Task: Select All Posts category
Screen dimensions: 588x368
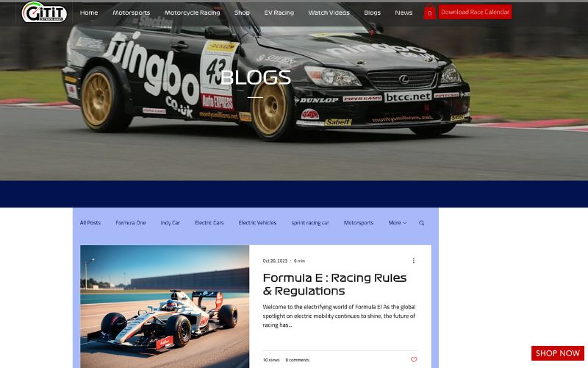Action: coord(90,223)
